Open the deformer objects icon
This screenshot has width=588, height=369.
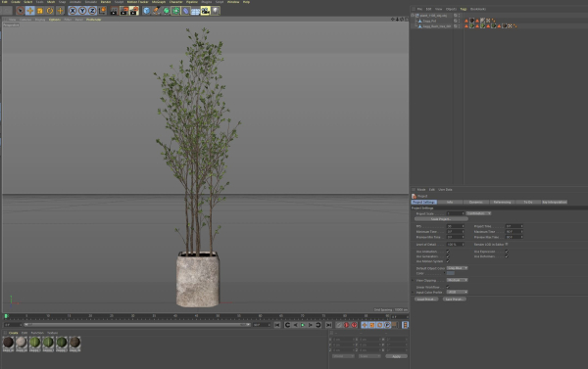185,11
